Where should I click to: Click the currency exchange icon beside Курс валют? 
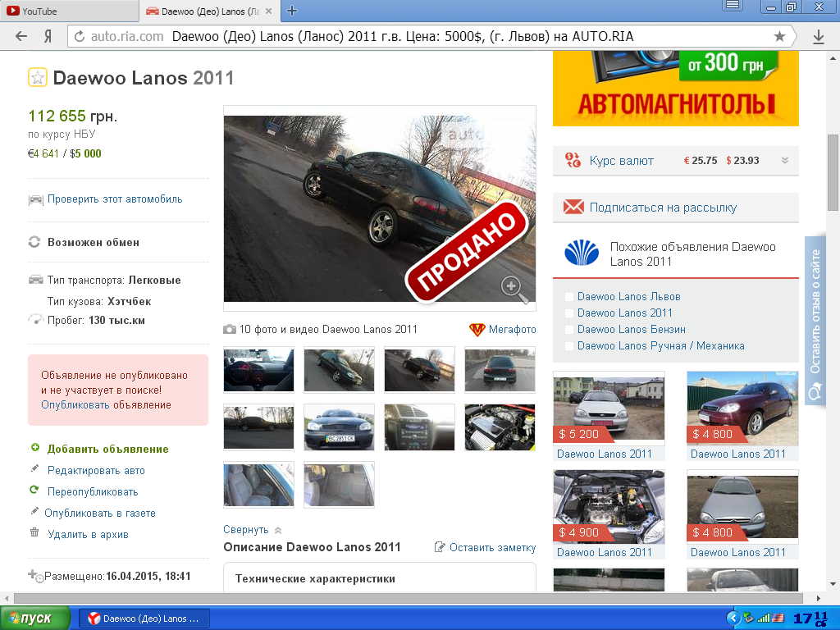tap(573, 160)
